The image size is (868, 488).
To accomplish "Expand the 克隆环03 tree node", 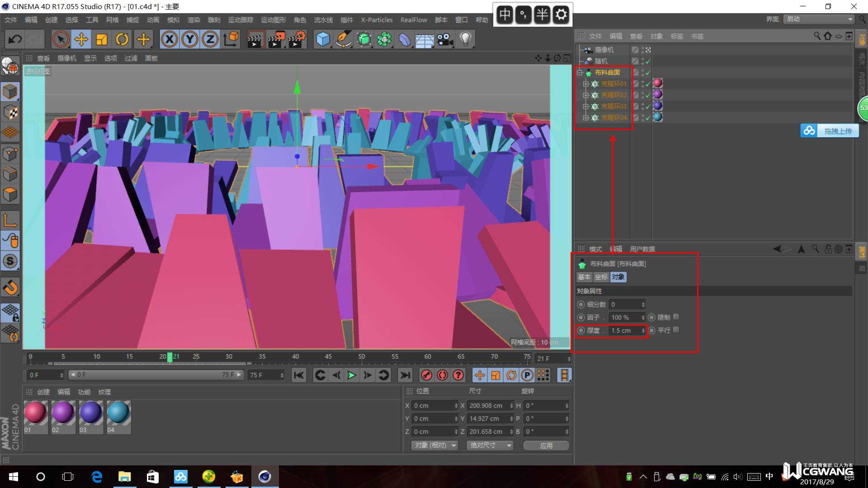I will click(586, 106).
